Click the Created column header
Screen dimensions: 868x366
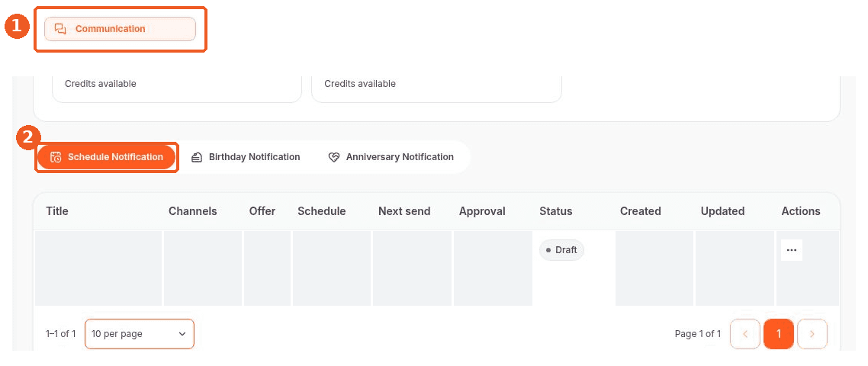[641, 211]
